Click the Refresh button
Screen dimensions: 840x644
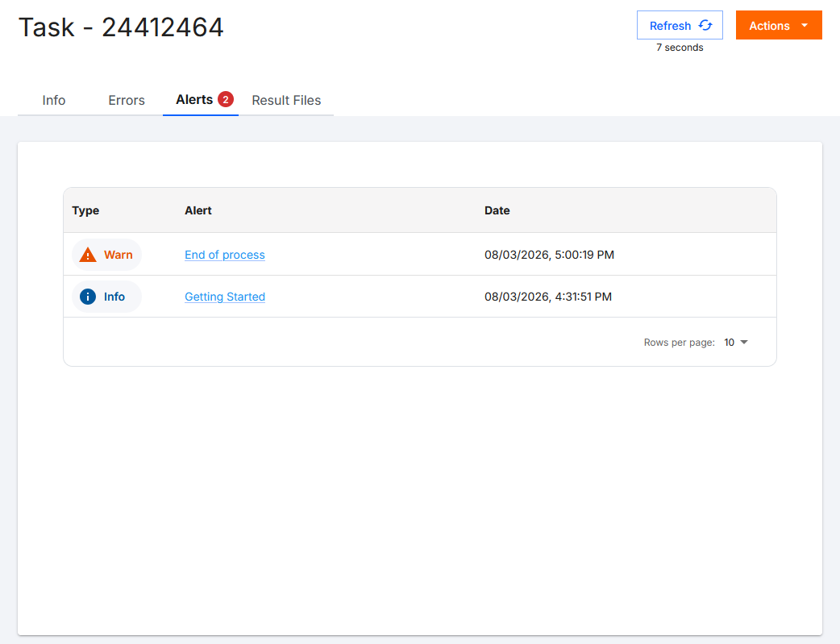point(680,25)
